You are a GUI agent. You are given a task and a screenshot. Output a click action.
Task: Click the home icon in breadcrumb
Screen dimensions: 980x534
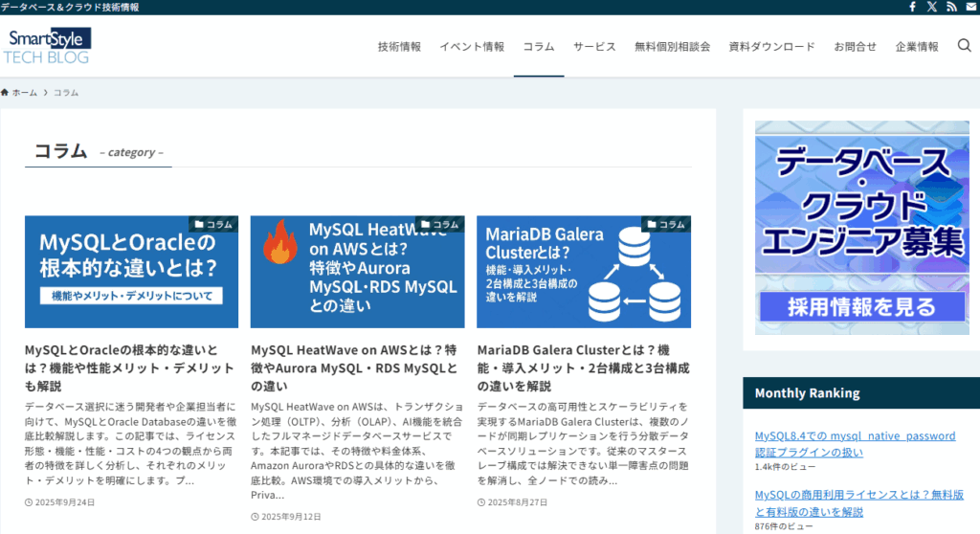point(5,93)
